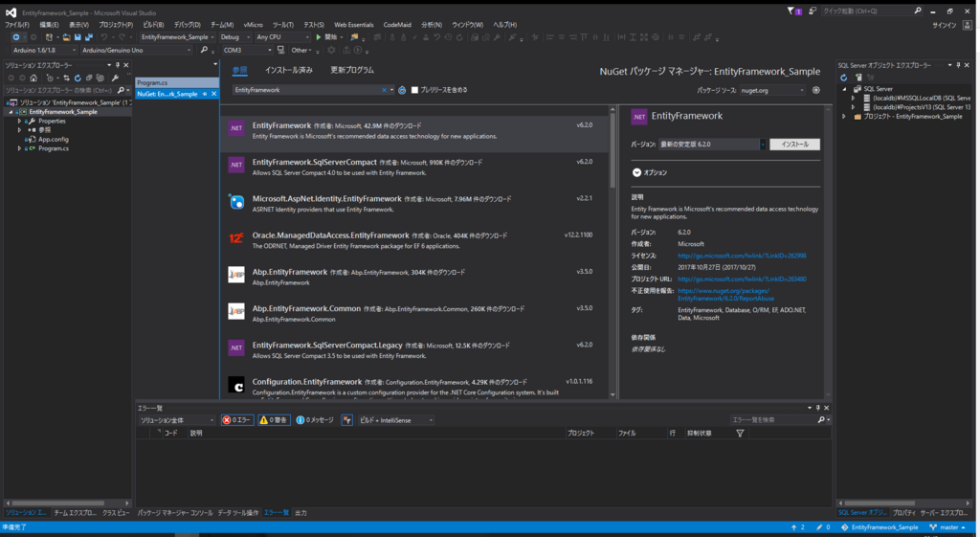Screen dimensions: 980x537
Task: Open NuGet package source settings gear
Action: (x=815, y=90)
